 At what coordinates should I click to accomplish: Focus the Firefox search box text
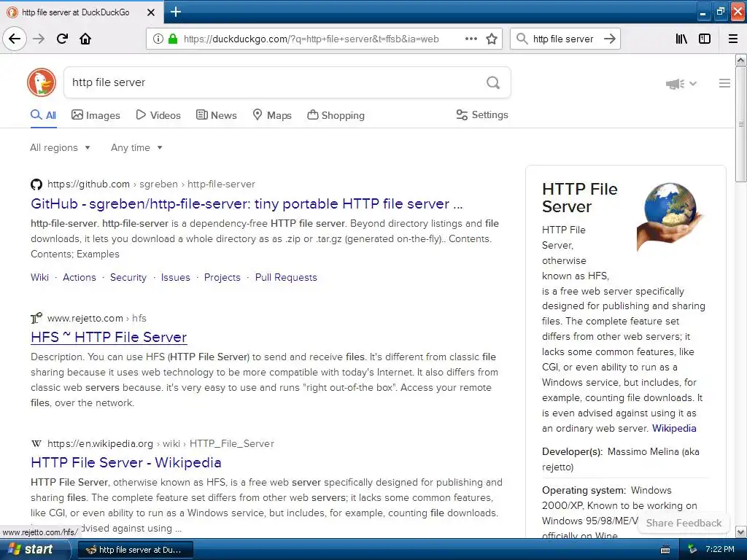(563, 39)
